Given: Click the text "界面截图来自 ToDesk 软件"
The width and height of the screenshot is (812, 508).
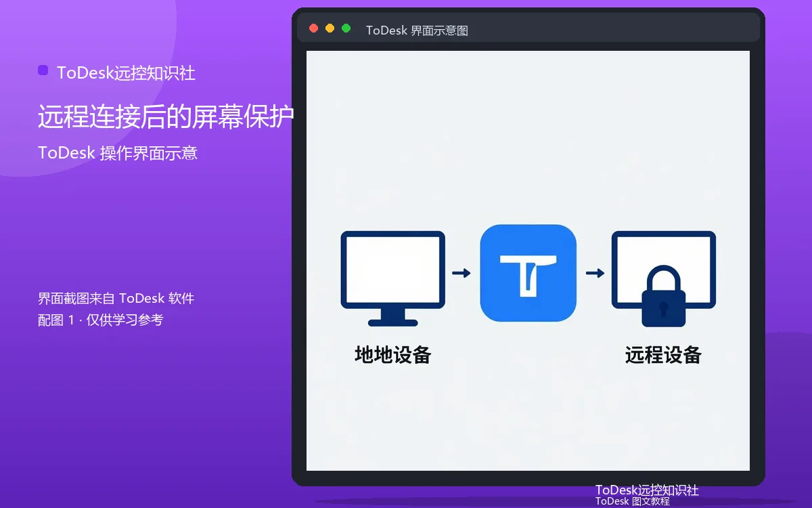Looking at the screenshot, I should coord(116,298).
